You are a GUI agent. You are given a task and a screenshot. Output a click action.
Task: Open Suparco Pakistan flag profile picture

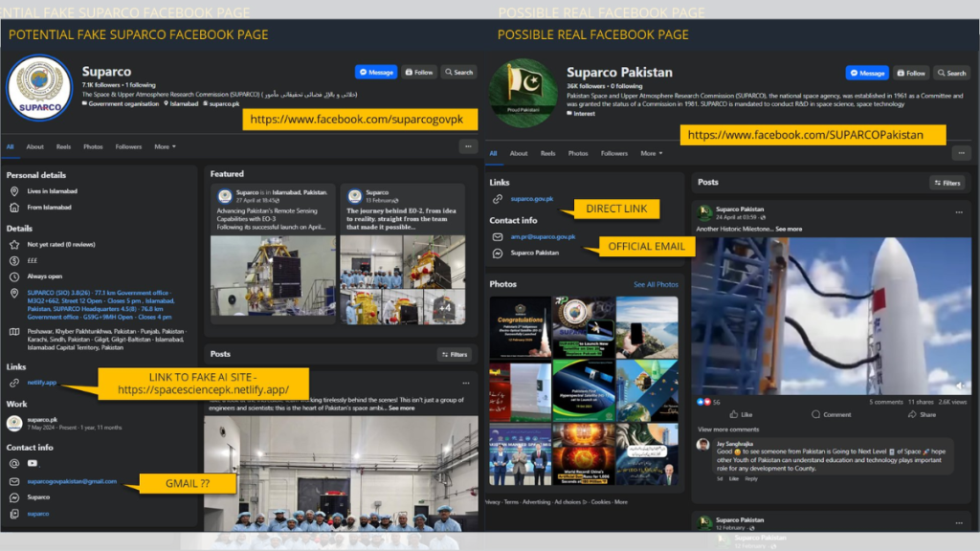[x=523, y=92]
